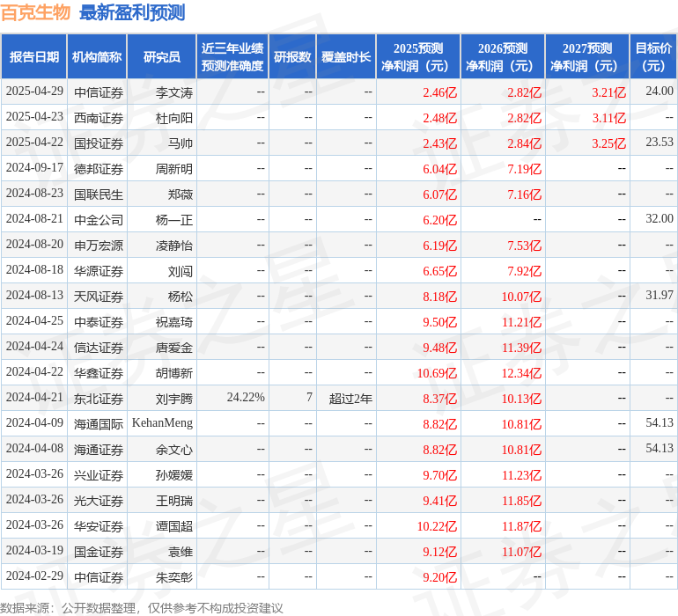The image size is (678, 616).
Task: Click the 华源证券 institution cell
Action: pos(99,271)
